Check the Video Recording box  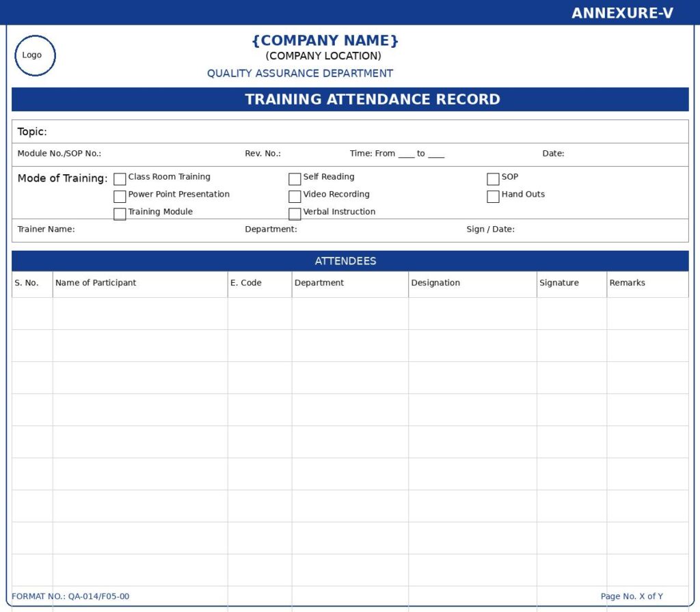295,196
